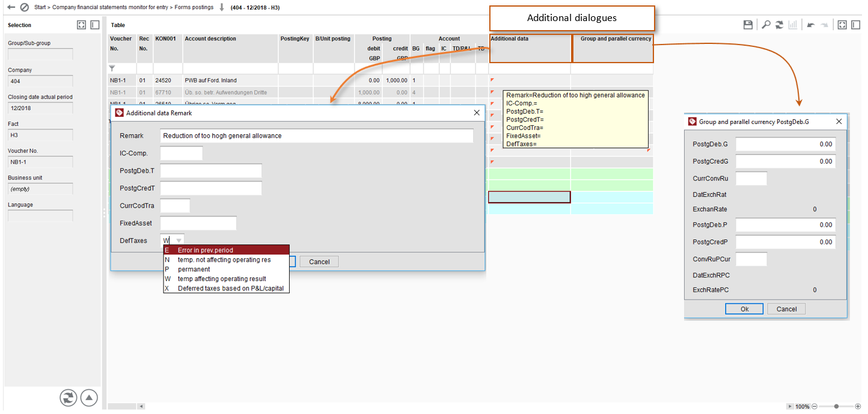The image size is (868, 414).
Task: Click the horizontal scrollbar left arrow
Action: click(142, 407)
